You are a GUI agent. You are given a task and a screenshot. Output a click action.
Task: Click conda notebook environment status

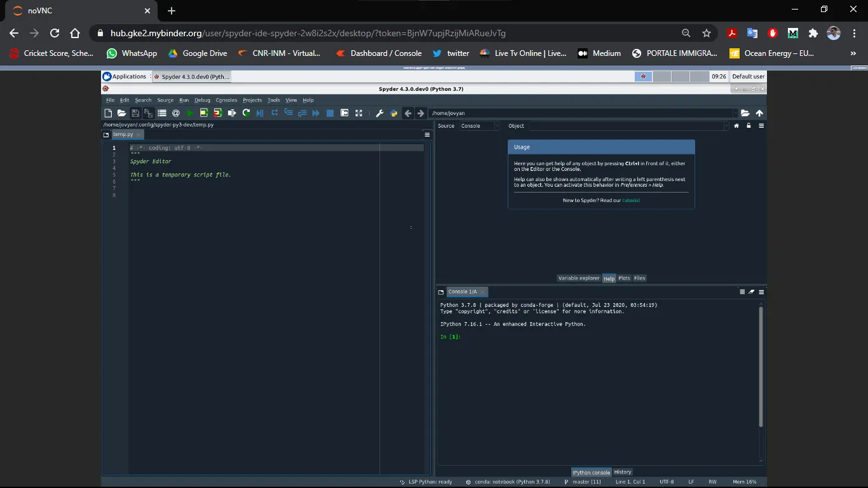(x=508, y=482)
